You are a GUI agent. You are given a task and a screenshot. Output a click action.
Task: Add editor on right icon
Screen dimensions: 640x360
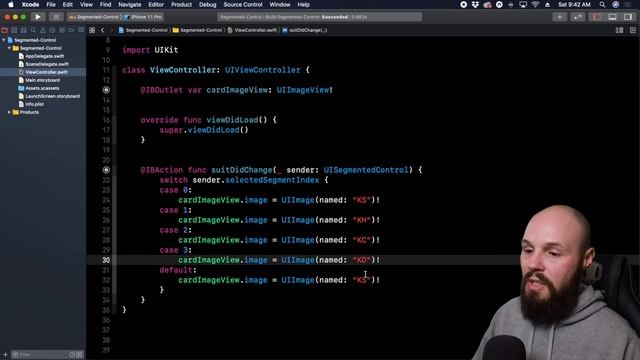[x=633, y=30]
